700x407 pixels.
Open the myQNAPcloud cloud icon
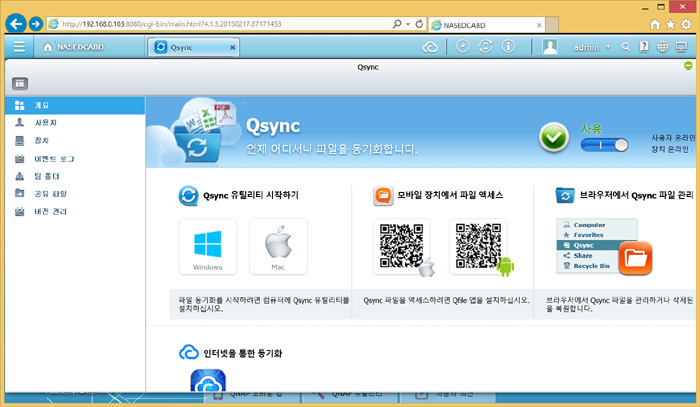click(x=430, y=47)
